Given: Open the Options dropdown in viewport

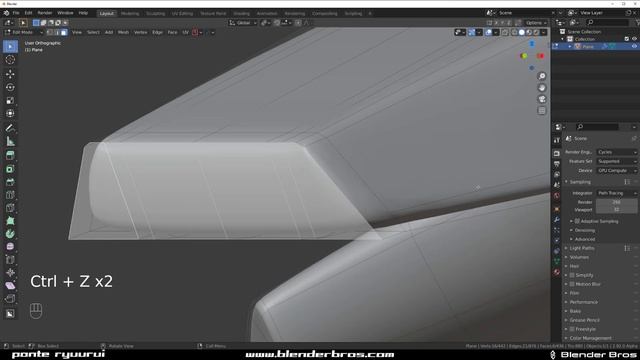Looking at the screenshot, I should pos(536,23).
